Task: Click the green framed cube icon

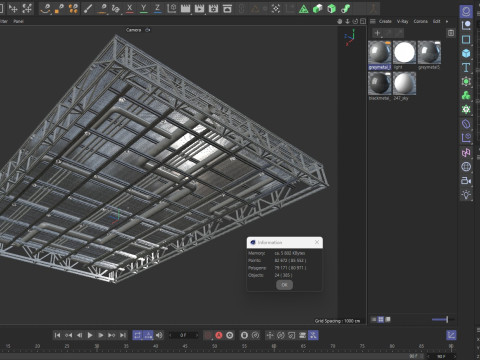Action: click(x=331, y=9)
